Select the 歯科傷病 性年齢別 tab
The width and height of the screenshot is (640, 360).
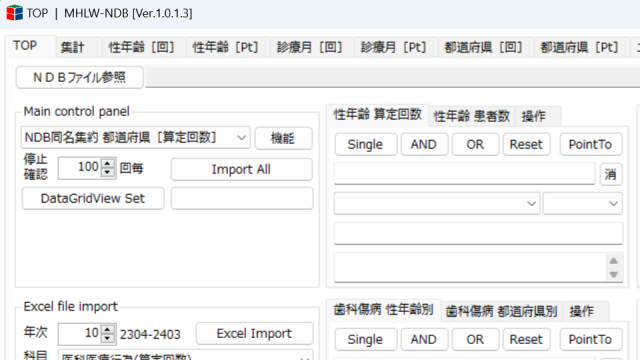384,310
